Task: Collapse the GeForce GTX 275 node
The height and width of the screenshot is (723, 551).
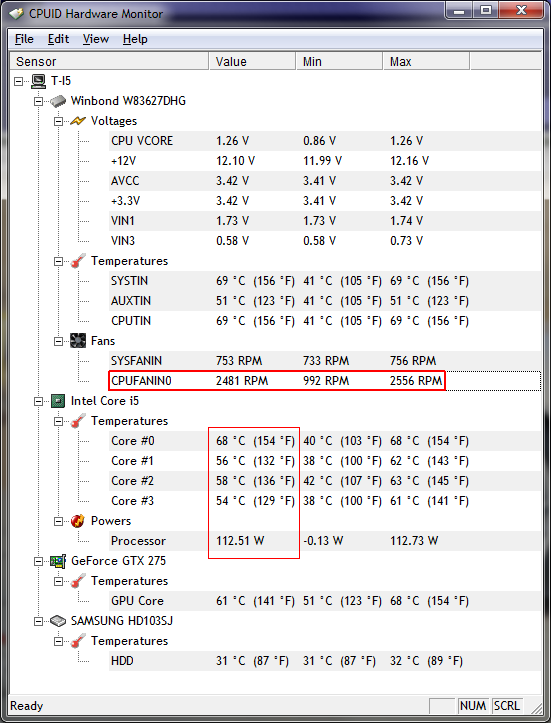Action: [x=38, y=562]
